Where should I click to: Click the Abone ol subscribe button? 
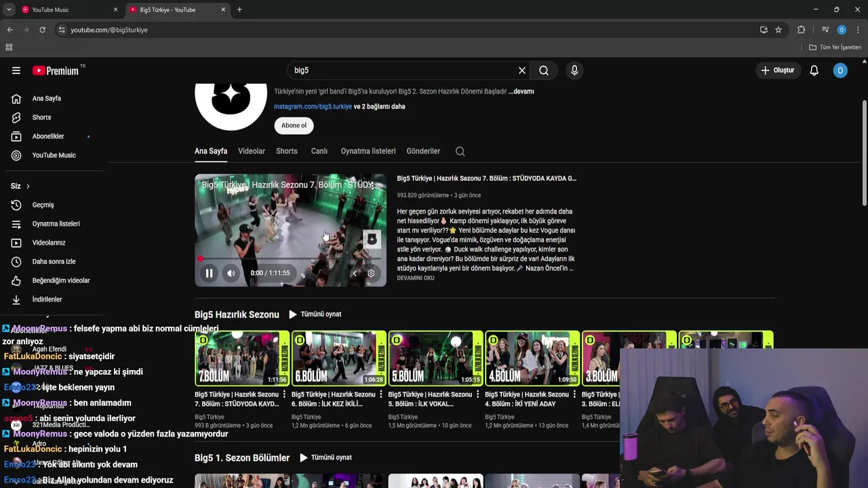point(294,125)
